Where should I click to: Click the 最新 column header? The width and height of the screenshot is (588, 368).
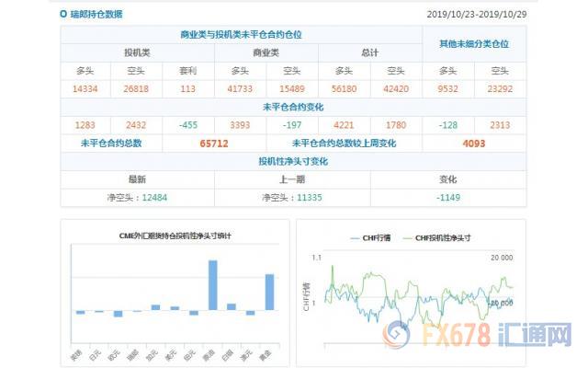tap(137, 179)
